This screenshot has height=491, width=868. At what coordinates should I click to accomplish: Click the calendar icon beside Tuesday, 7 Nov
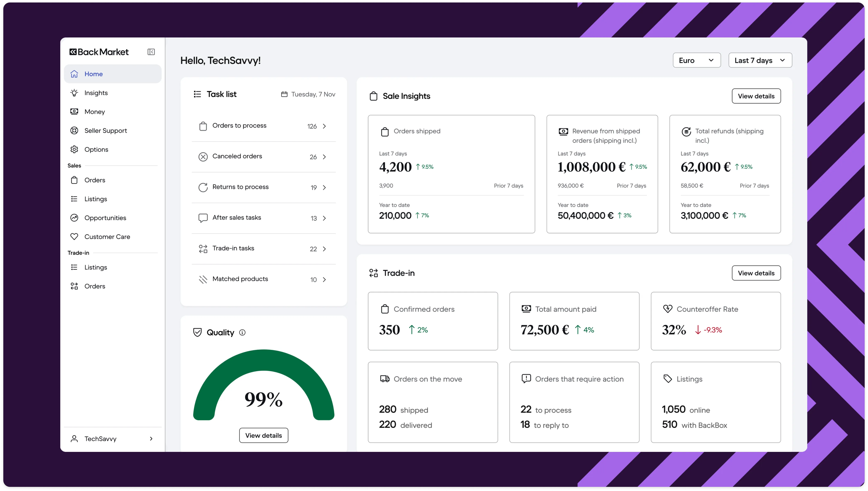pos(284,94)
